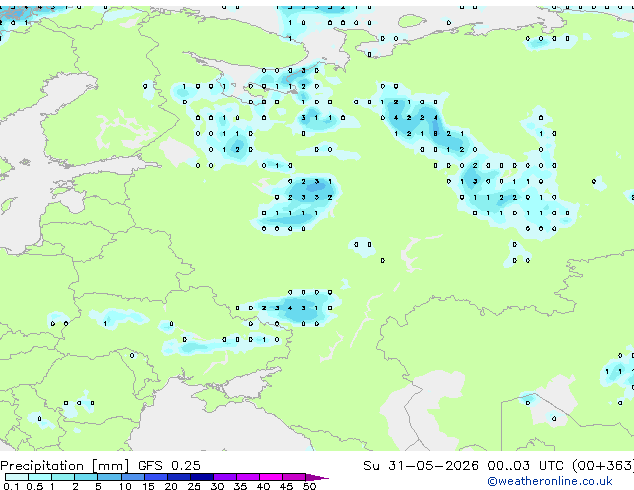Click the legend swatch between 0.1 and 0.5
The height and width of the screenshot is (490, 634).
pyautogui.click(x=17, y=477)
